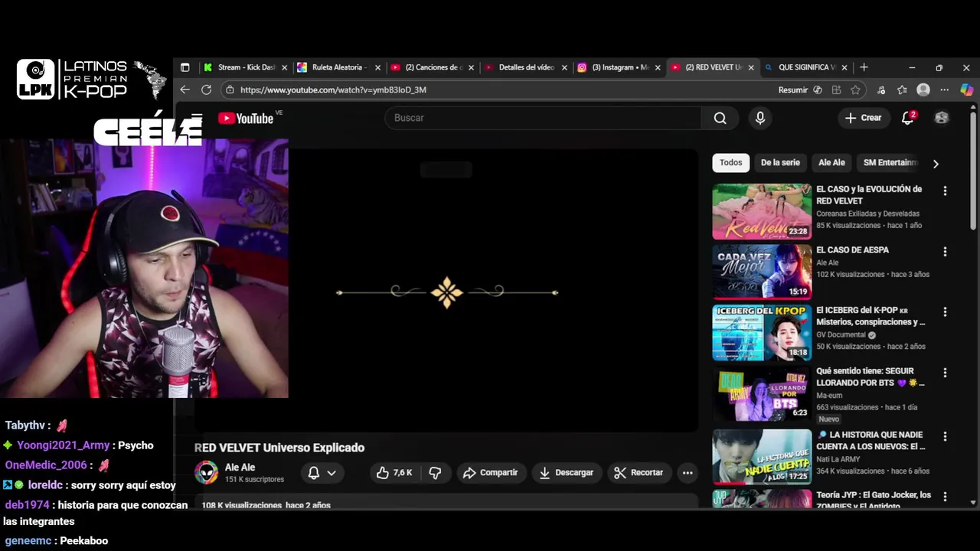Click the YouTube search magnifier button
Image resolution: width=980 pixels, height=551 pixels.
pyautogui.click(x=720, y=118)
